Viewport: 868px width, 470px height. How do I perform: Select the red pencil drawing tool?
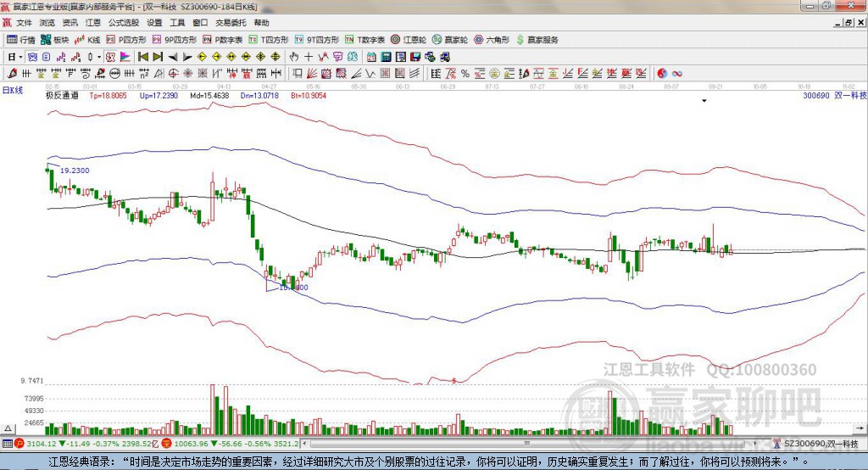pyautogui.click(x=12, y=74)
